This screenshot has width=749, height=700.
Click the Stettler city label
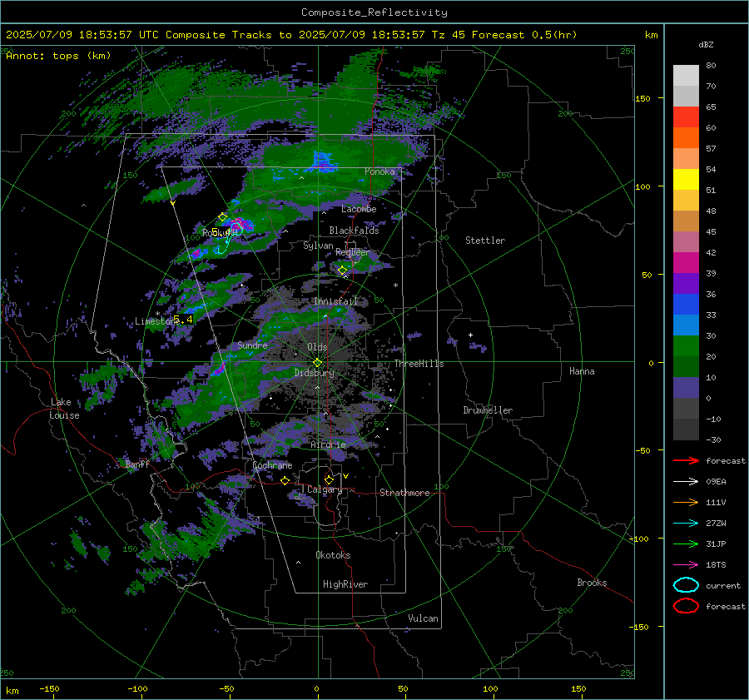pyautogui.click(x=485, y=241)
